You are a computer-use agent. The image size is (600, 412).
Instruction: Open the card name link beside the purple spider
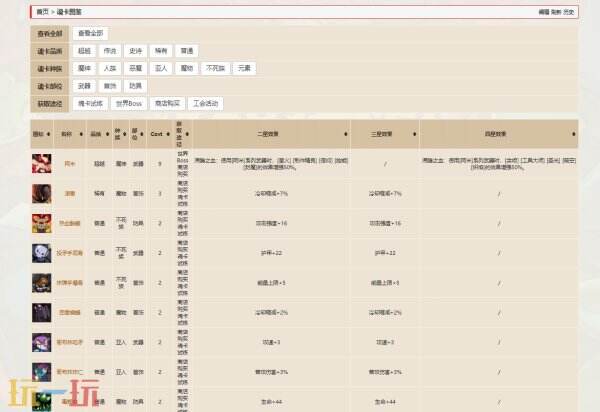(x=70, y=313)
